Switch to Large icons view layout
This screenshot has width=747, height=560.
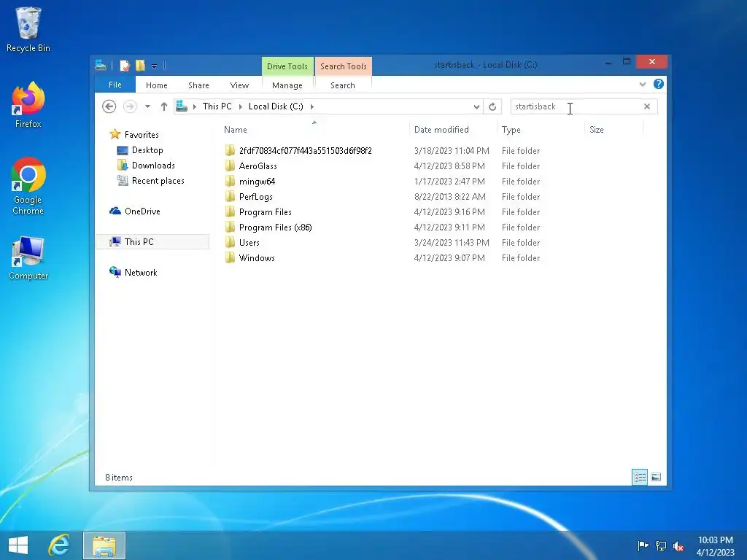click(x=656, y=477)
